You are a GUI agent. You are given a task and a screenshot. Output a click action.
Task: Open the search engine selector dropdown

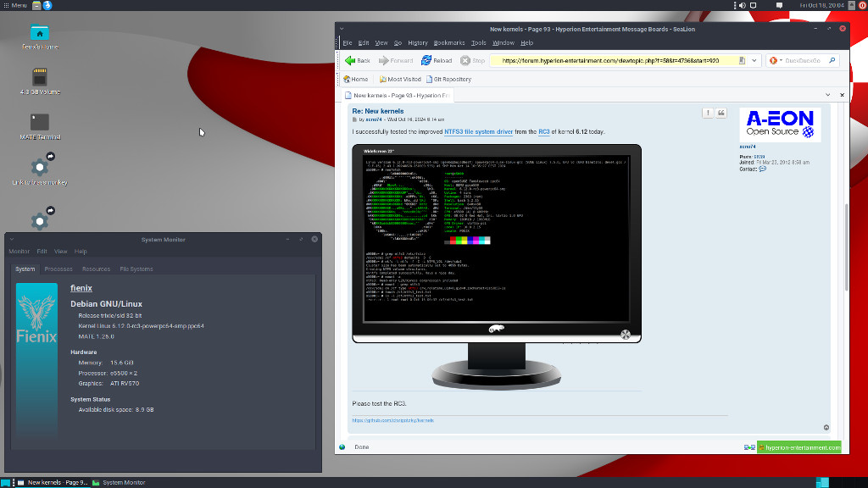coord(776,60)
